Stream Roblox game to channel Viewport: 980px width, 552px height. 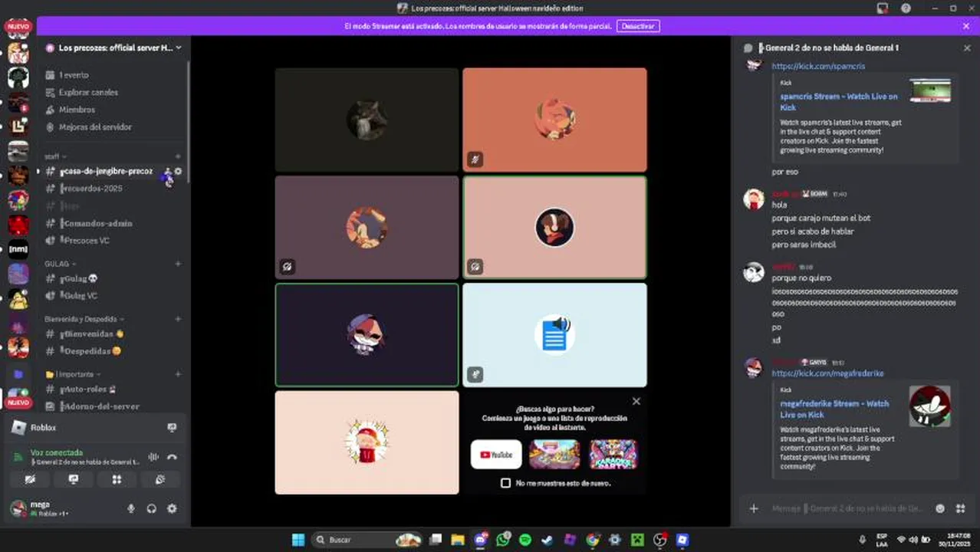pyautogui.click(x=172, y=427)
